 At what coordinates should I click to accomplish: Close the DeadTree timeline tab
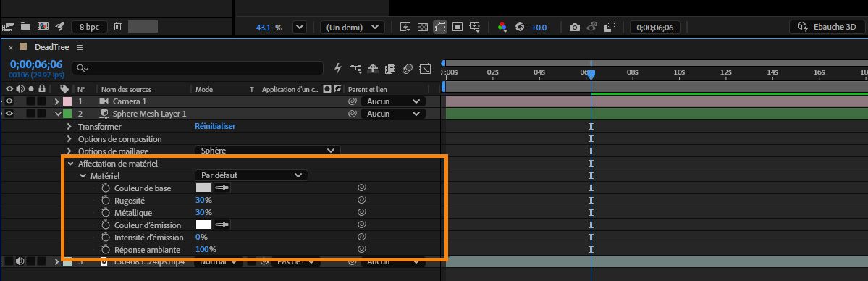click(x=11, y=48)
